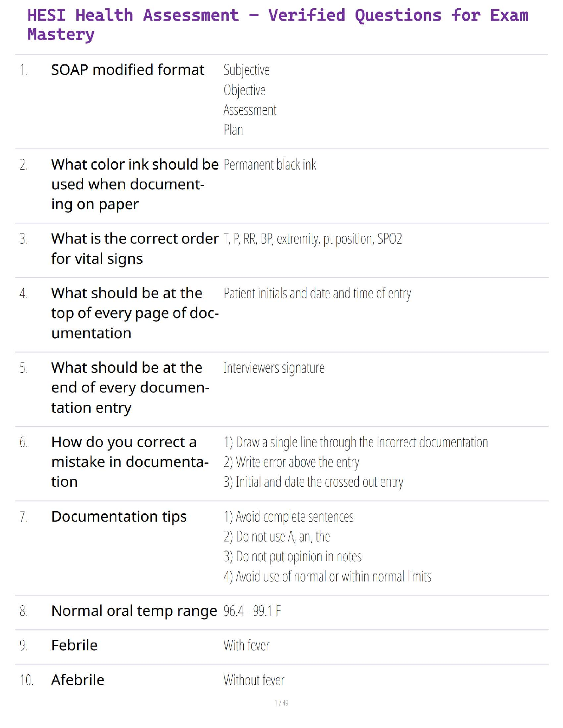Click the "Patient initials and date" answer text
The width and height of the screenshot is (563, 728).
tap(317, 293)
